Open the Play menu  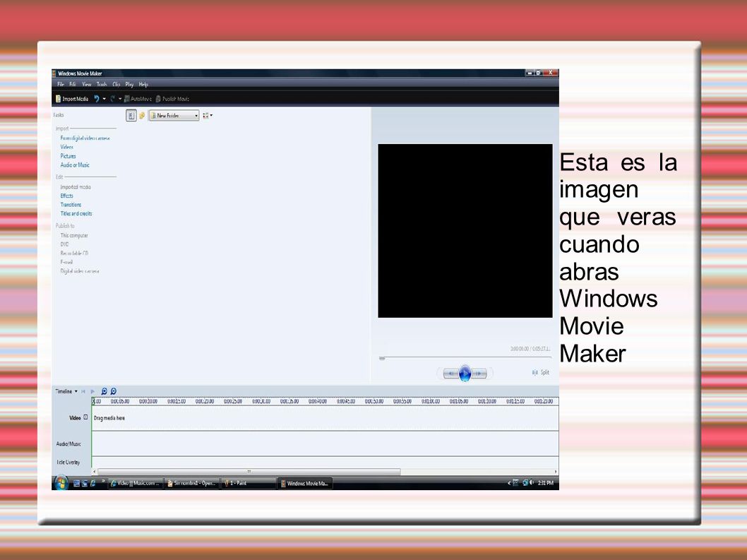point(129,84)
